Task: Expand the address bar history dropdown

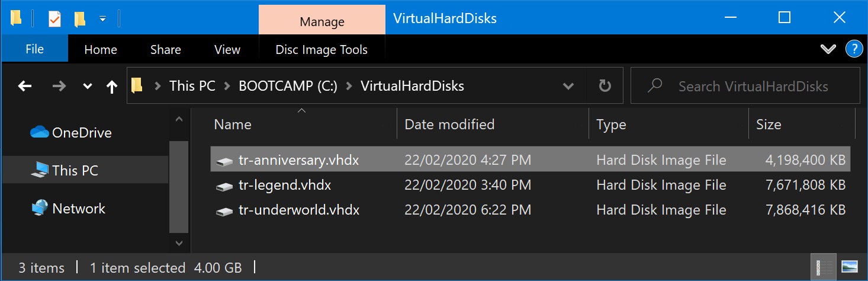Action: point(568,87)
